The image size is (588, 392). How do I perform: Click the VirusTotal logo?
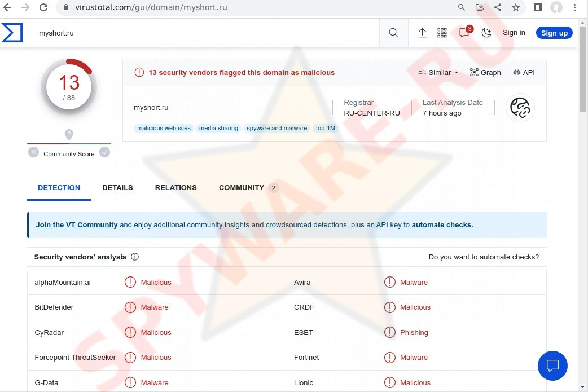(12, 33)
